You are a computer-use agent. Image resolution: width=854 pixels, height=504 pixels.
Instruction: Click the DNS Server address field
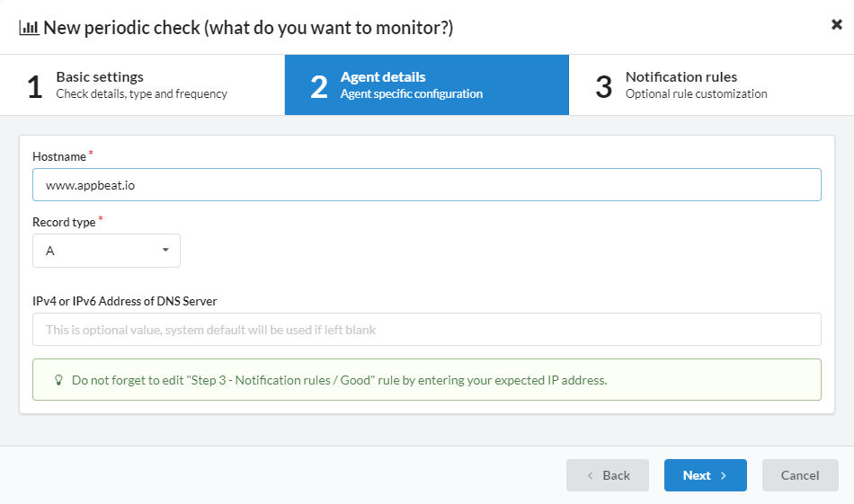coord(427,330)
